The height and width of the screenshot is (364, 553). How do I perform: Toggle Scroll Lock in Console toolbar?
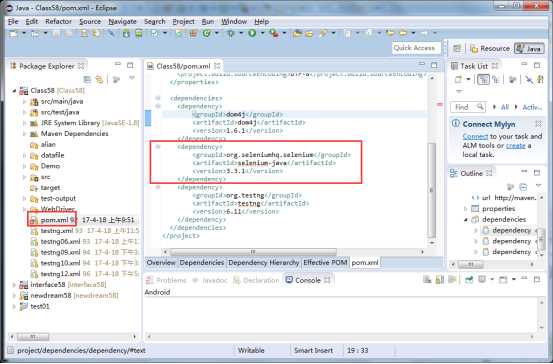(x=440, y=280)
